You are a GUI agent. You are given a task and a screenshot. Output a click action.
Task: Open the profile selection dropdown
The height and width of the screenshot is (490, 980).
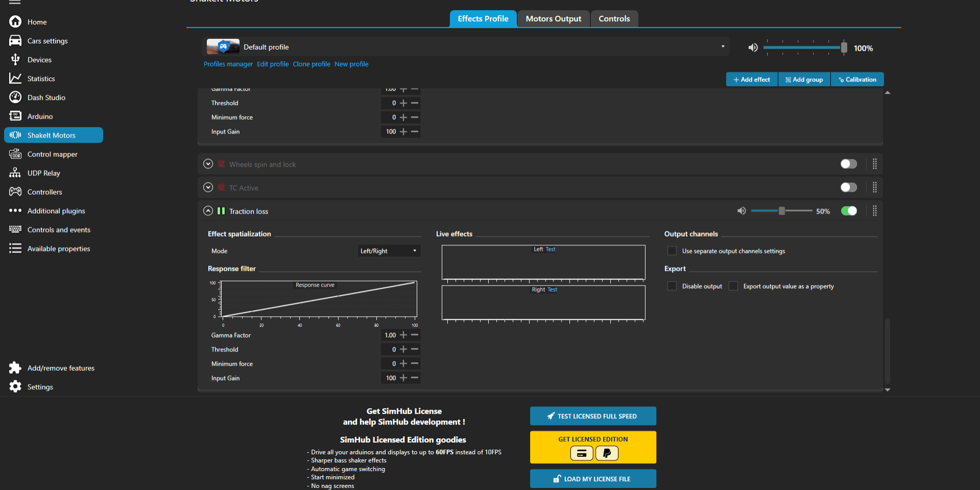click(723, 46)
